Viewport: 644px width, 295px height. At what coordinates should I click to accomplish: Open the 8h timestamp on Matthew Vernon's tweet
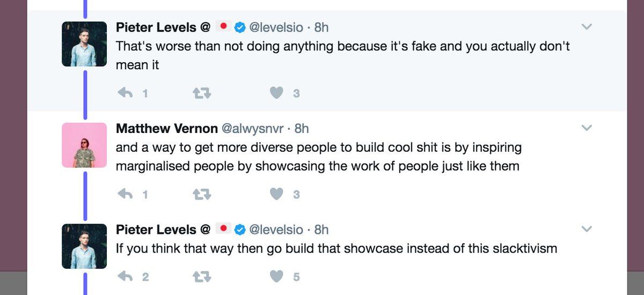pyautogui.click(x=302, y=129)
